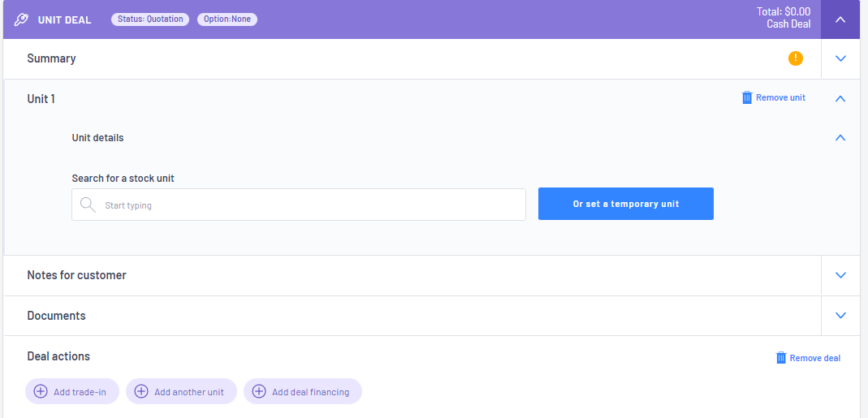The width and height of the screenshot is (868, 418).
Task: Click the Unit 1 heading
Action: point(41,99)
